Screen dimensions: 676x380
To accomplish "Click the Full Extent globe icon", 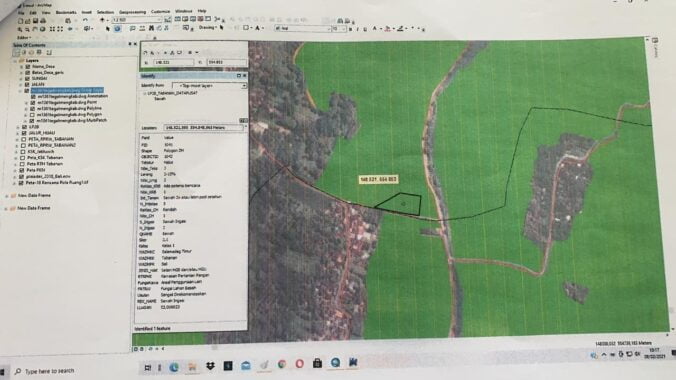I will pos(42,29).
